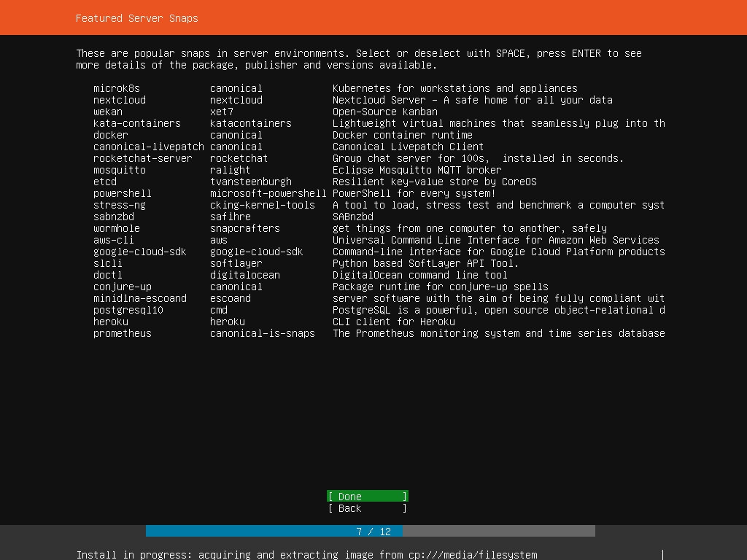Click the katacontainers publisher name
Image resolution: width=747 pixels, height=560 pixels.
click(251, 123)
